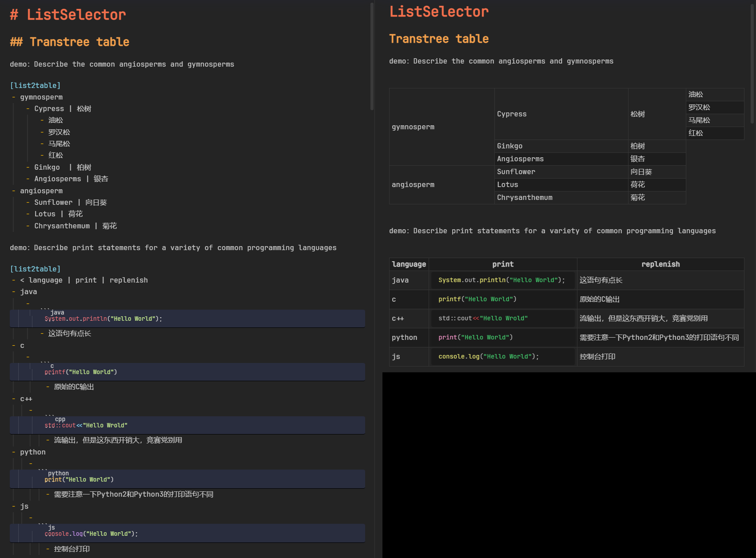Click the 'replenish' column header in the preview
Image resolution: width=756 pixels, height=558 pixels.
[x=660, y=264]
